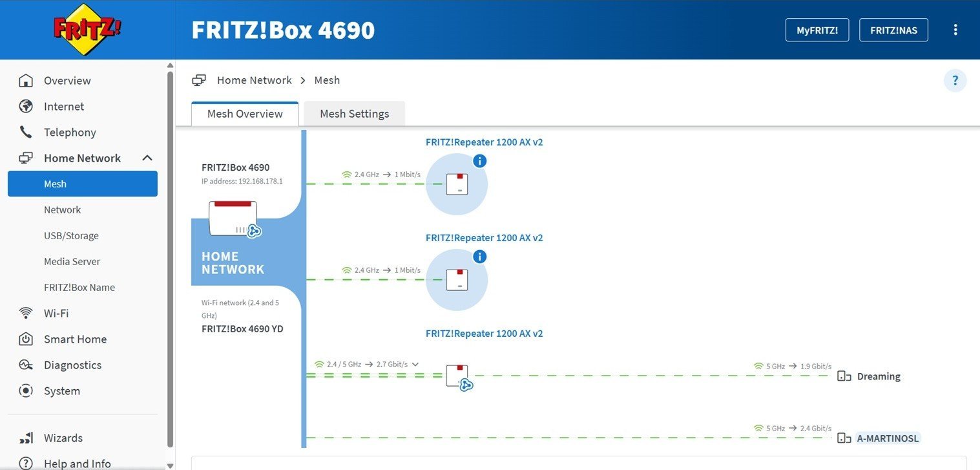Click the Telephony phone icon

pos(26,133)
